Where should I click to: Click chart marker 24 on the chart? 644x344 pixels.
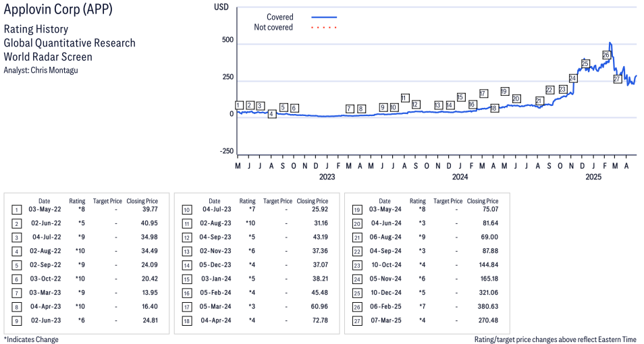tap(572, 78)
